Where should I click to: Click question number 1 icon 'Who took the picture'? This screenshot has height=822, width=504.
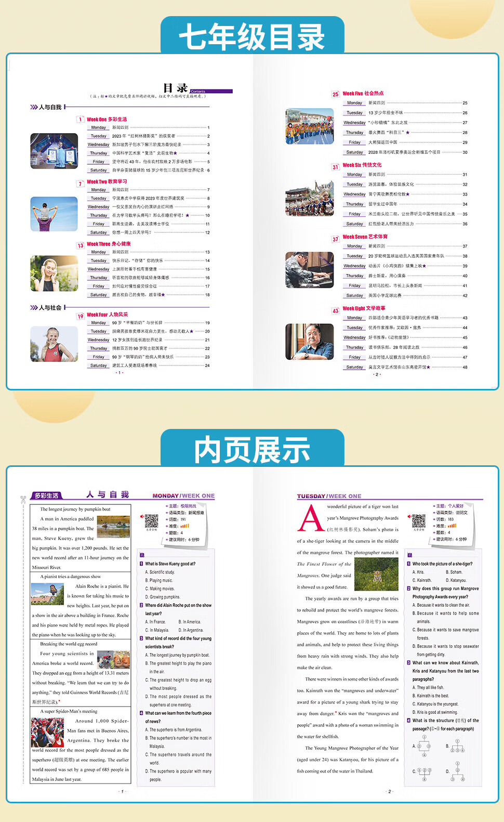[409, 564]
